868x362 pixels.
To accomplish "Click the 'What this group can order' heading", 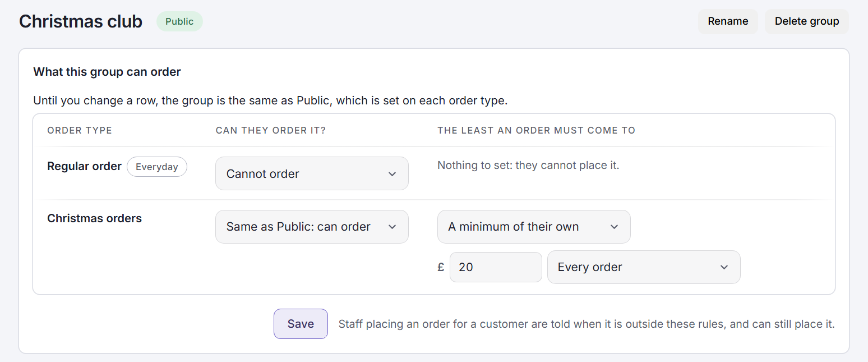I will [107, 72].
